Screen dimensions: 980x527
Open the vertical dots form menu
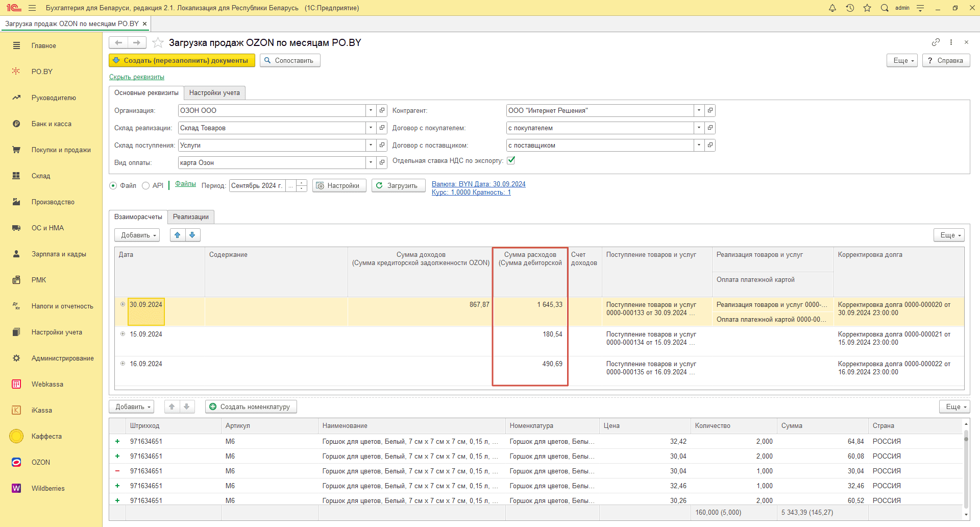click(951, 42)
